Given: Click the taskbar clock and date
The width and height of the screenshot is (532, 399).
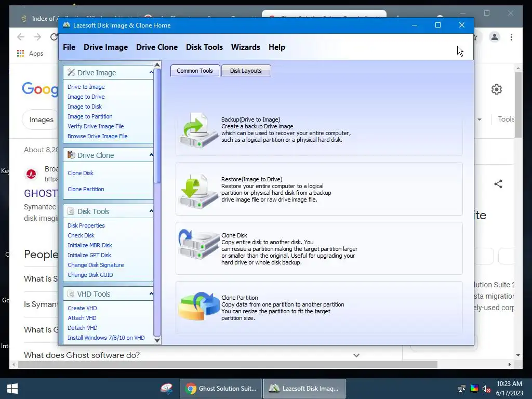Looking at the screenshot, I should [509, 389].
